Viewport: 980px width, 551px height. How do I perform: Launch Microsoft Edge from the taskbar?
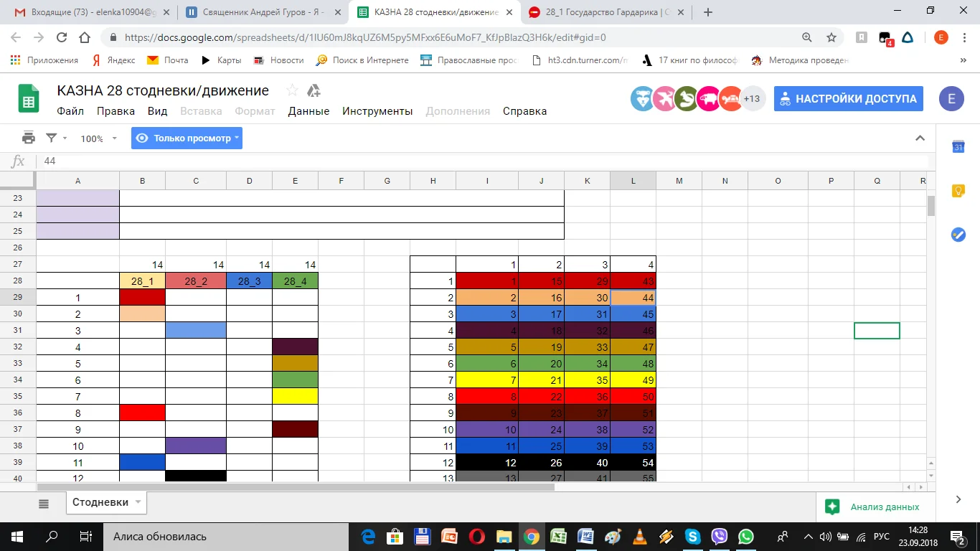(x=368, y=536)
